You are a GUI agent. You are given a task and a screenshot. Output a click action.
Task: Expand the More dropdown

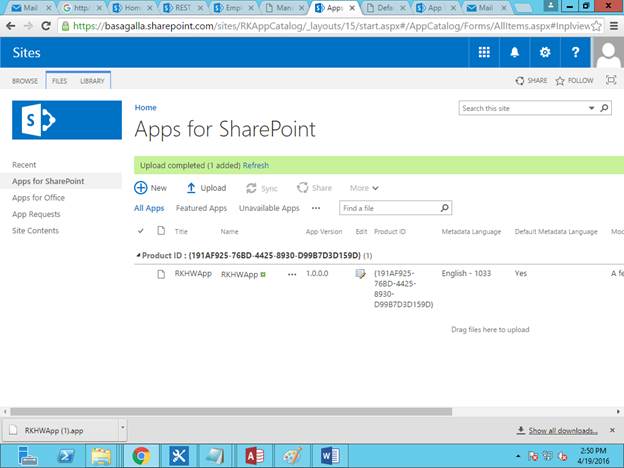pyautogui.click(x=364, y=188)
